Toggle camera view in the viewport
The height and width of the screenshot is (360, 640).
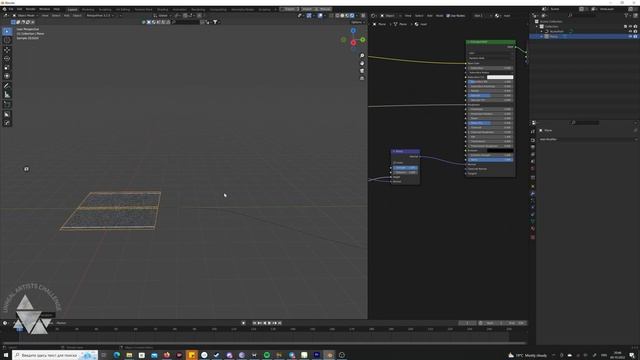point(362,71)
